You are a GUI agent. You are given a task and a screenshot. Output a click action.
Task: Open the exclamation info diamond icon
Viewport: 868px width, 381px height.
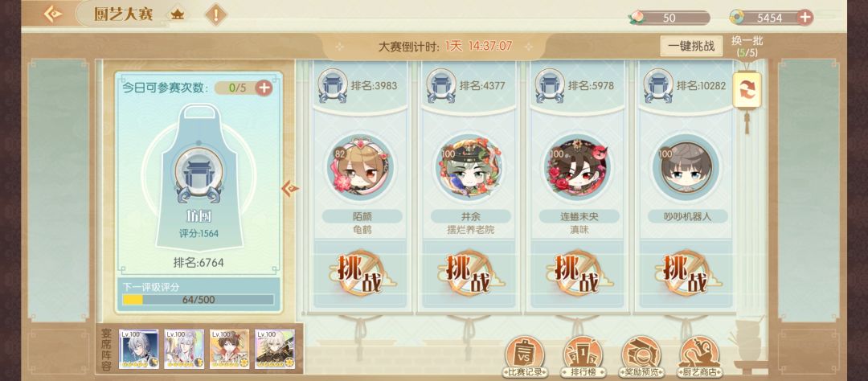216,14
